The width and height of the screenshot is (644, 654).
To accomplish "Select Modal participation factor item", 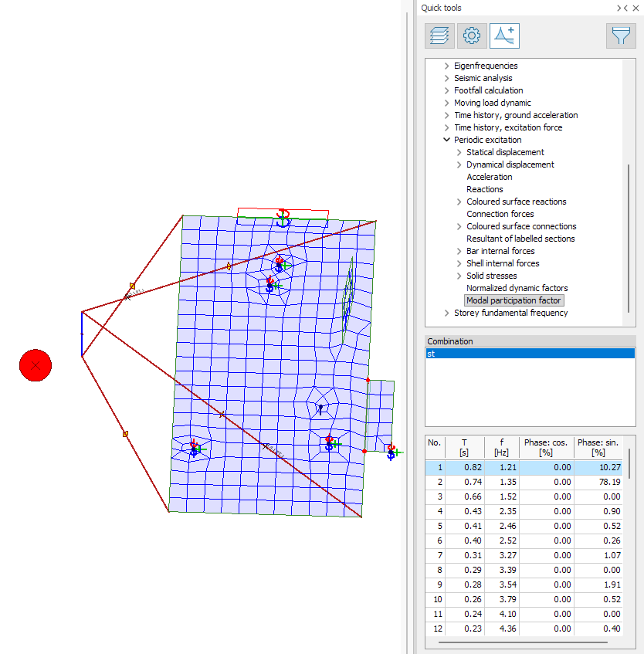I will tap(514, 300).
